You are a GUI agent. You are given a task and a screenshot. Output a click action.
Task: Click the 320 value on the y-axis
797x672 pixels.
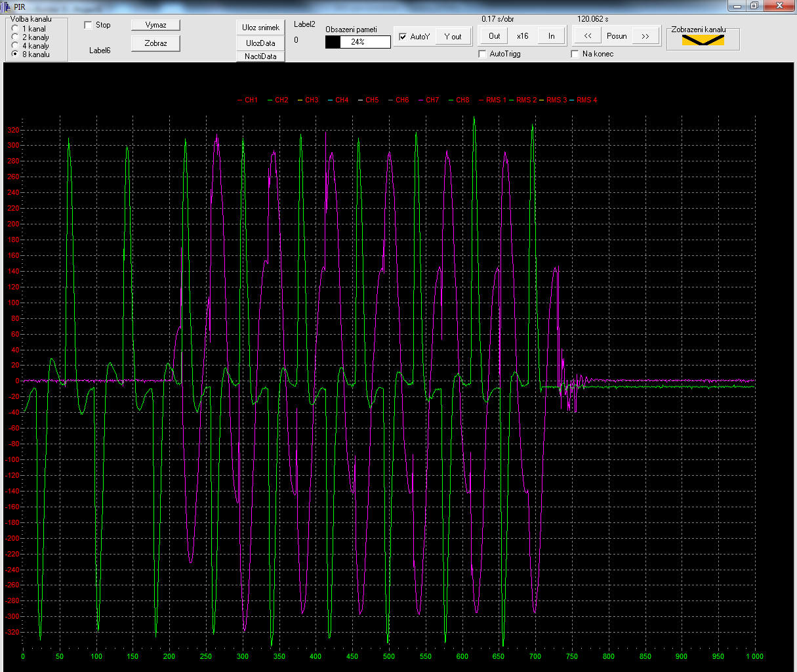click(13, 130)
